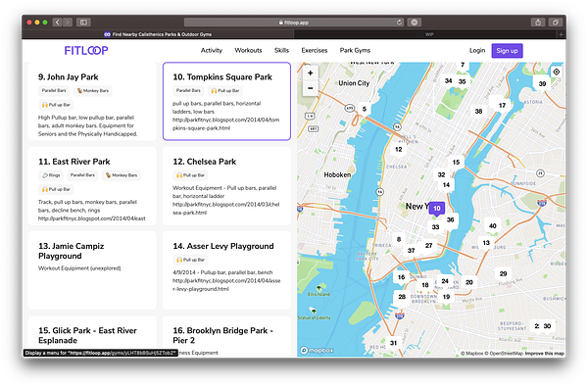Open the East River Park card

(x=92, y=186)
